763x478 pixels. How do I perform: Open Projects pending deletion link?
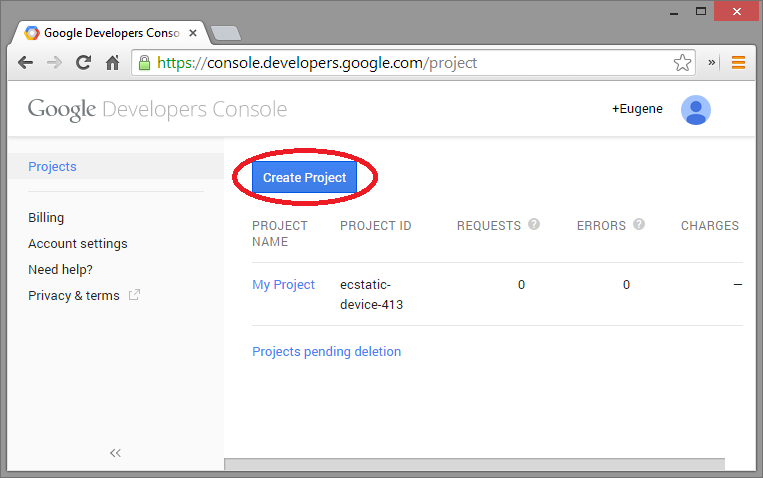click(x=327, y=351)
